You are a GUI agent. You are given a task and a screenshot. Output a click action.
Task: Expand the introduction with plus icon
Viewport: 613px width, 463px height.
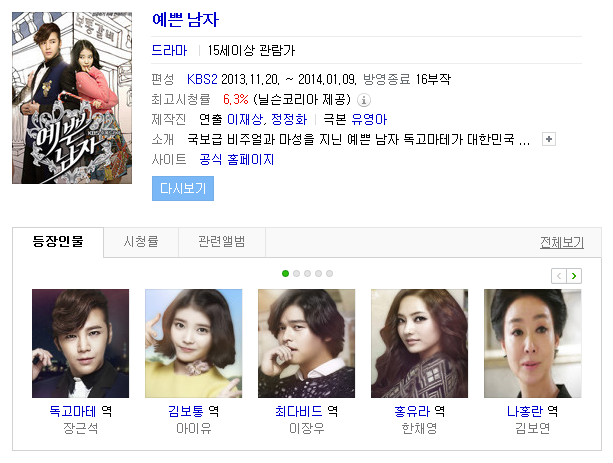pos(549,139)
